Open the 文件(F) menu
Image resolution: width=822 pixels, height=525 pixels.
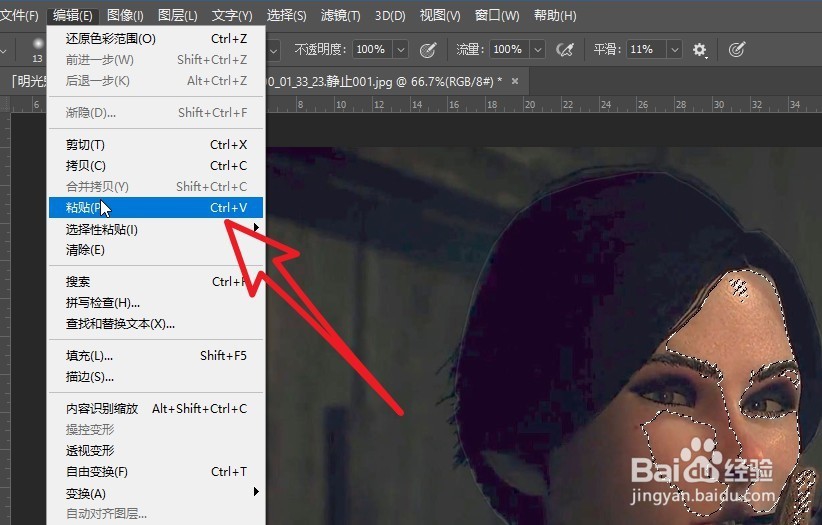coord(19,15)
